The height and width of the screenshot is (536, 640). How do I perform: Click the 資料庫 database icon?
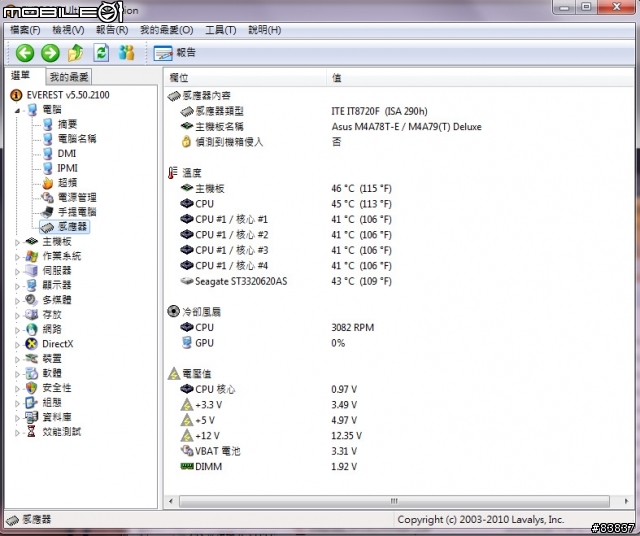(31, 417)
